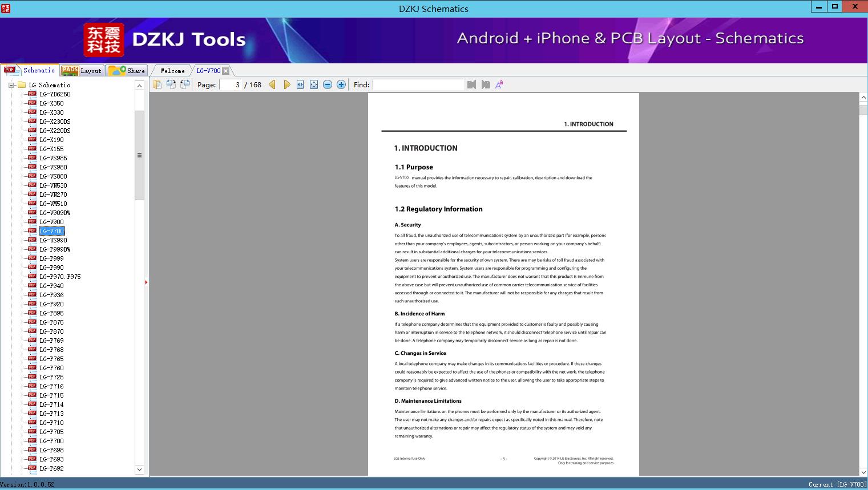Viewport: 868px width, 490px height.
Task: Click the Find text field
Action: 418,84
